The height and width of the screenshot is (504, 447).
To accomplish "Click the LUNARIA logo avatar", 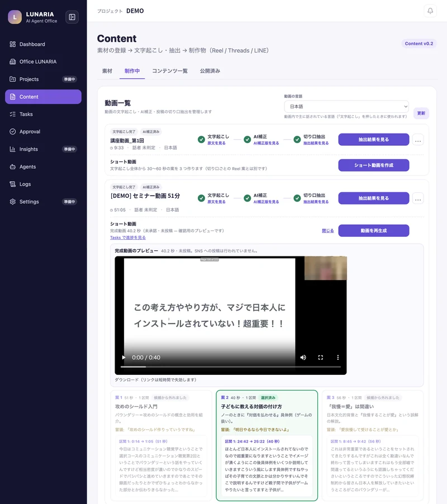I will (15, 17).
